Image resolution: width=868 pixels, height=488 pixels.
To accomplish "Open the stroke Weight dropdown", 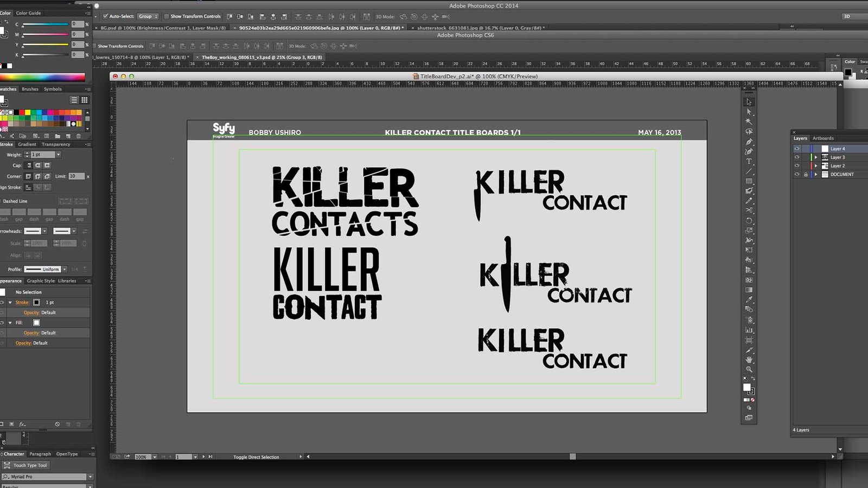I will pyautogui.click(x=58, y=155).
